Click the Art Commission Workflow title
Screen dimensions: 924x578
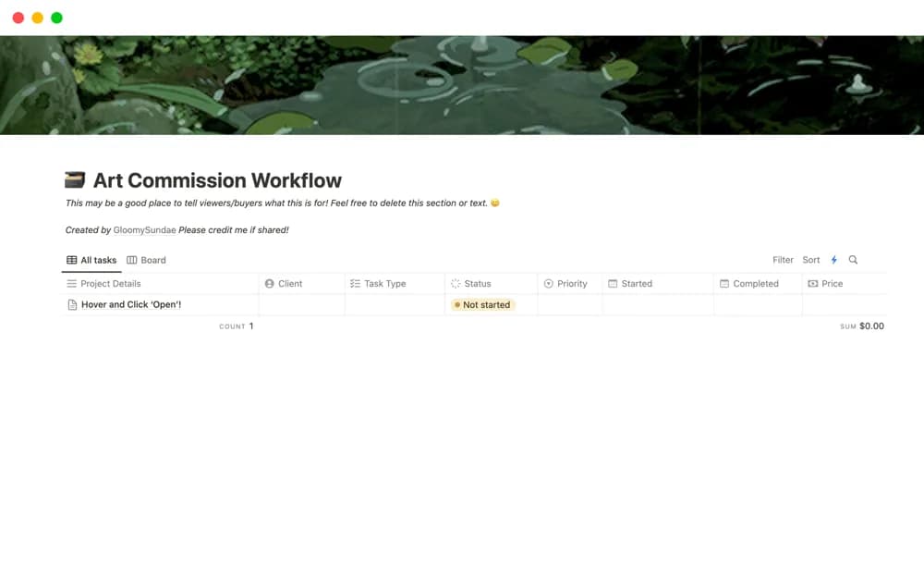(217, 180)
